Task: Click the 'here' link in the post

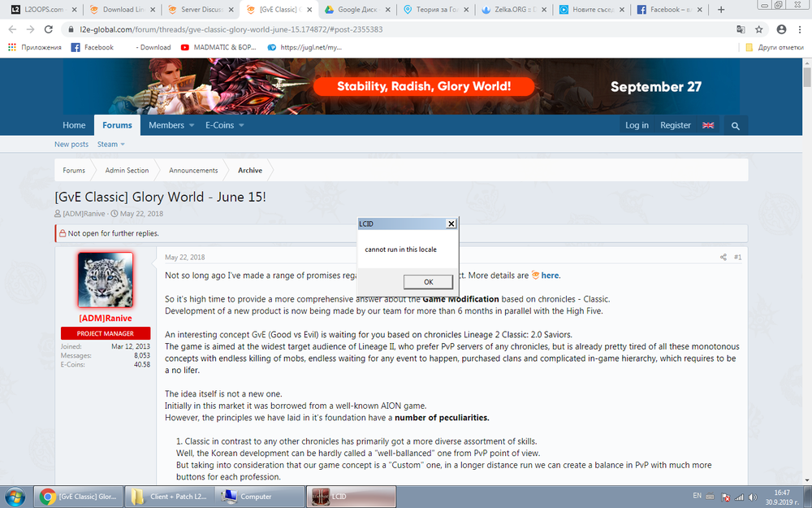Action: pyautogui.click(x=548, y=275)
